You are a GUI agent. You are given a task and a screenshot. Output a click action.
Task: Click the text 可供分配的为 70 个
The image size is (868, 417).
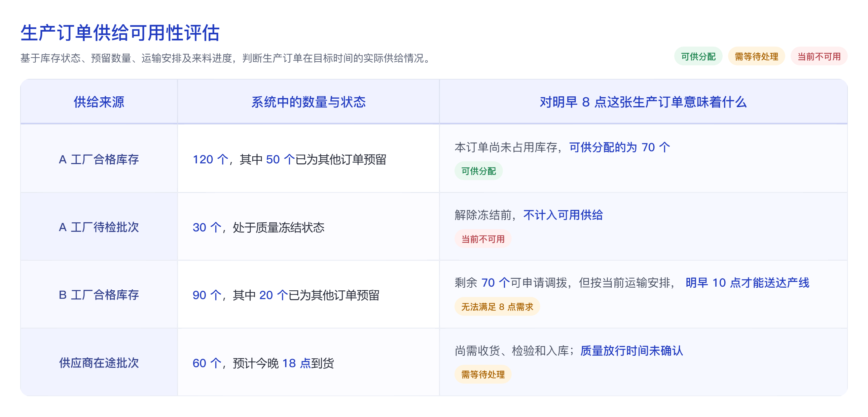pyautogui.click(x=620, y=147)
